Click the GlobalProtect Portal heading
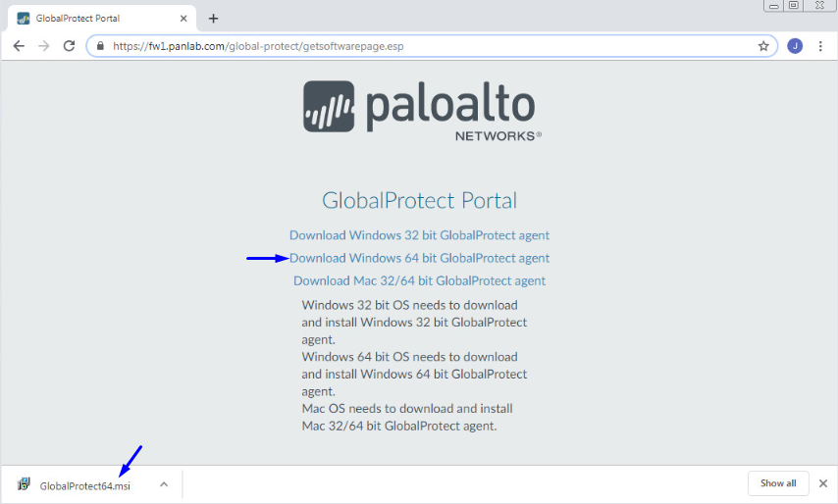The image size is (838, 504). pyautogui.click(x=419, y=201)
